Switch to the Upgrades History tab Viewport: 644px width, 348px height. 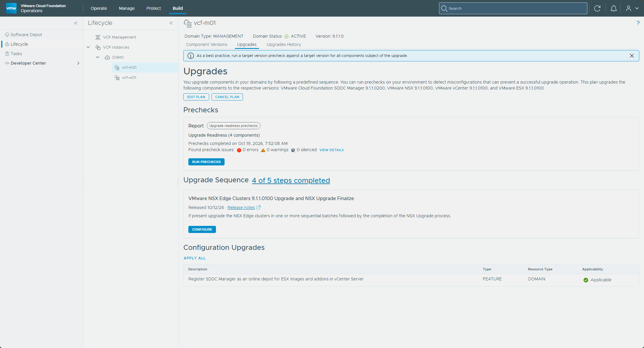pyautogui.click(x=284, y=44)
